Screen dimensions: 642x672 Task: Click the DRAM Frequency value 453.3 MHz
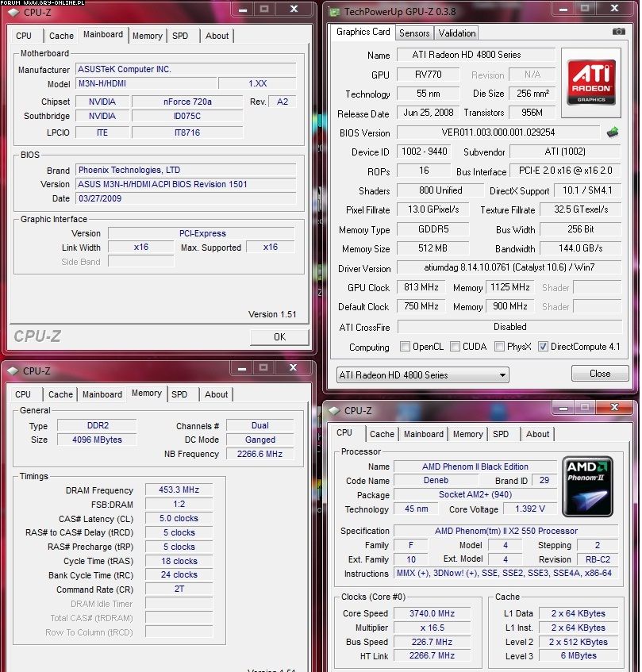pos(179,490)
